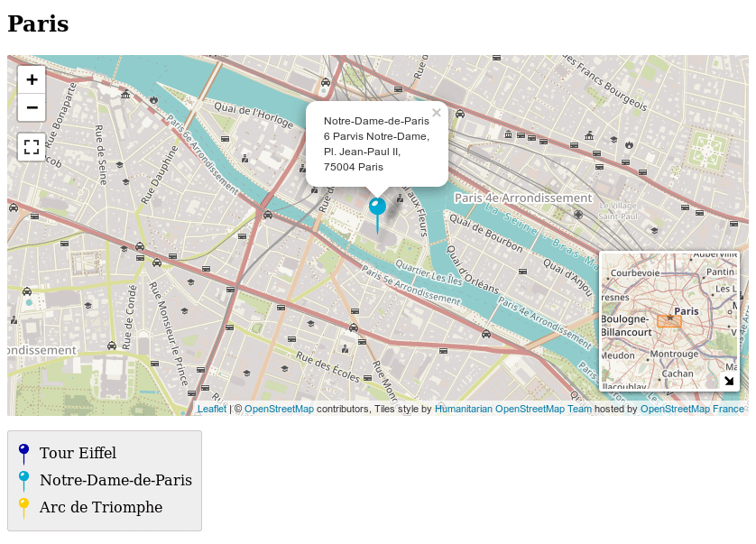Click the cyan pin icon in legend
The height and width of the screenshot is (544, 756).
pyautogui.click(x=24, y=478)
